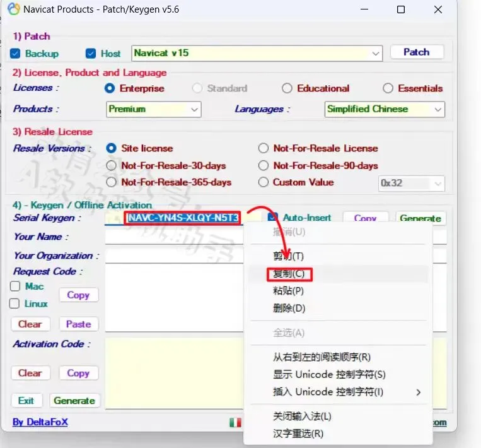The image size is (481, 448).
Task: Open the By DeltaFoX link
Action: pos(40,422)
